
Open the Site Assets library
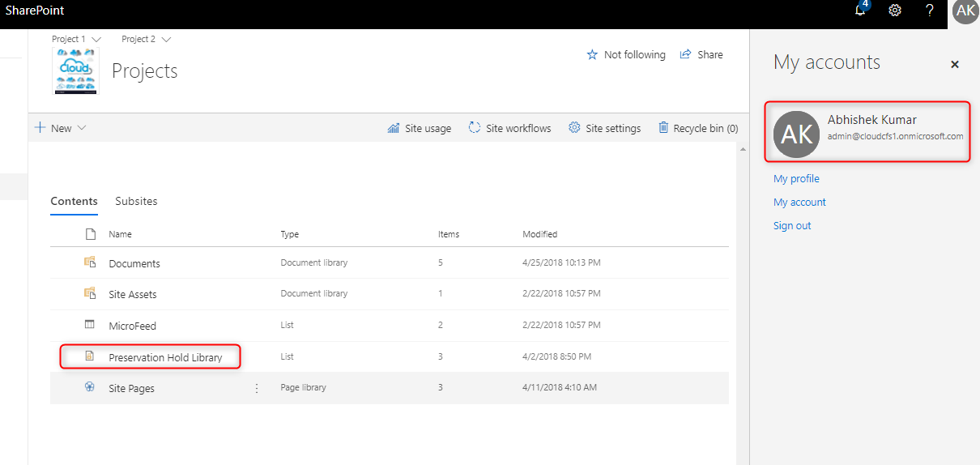[x=133, y=294]
